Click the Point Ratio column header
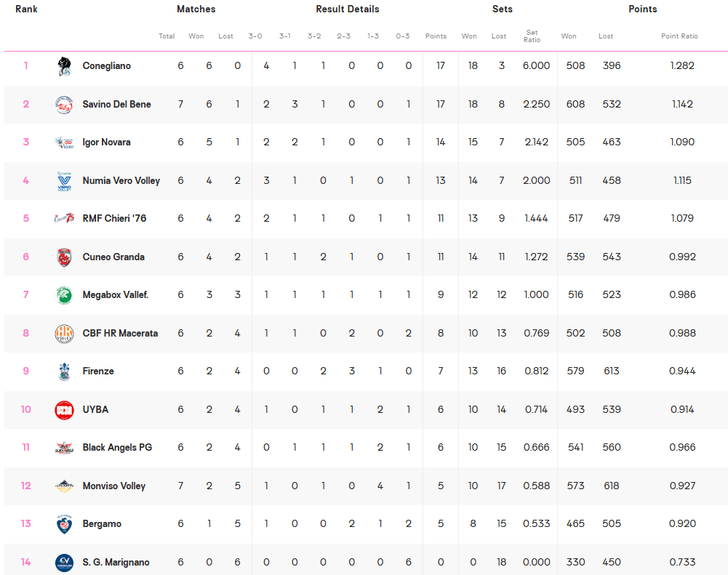The height and width of the screenshot is (575, 728). (679, 36)
